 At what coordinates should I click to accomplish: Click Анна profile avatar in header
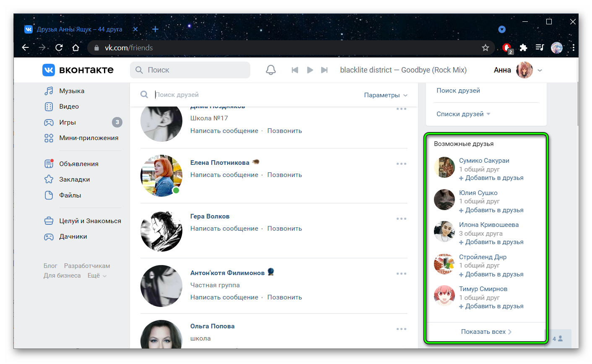pos(524,70)
